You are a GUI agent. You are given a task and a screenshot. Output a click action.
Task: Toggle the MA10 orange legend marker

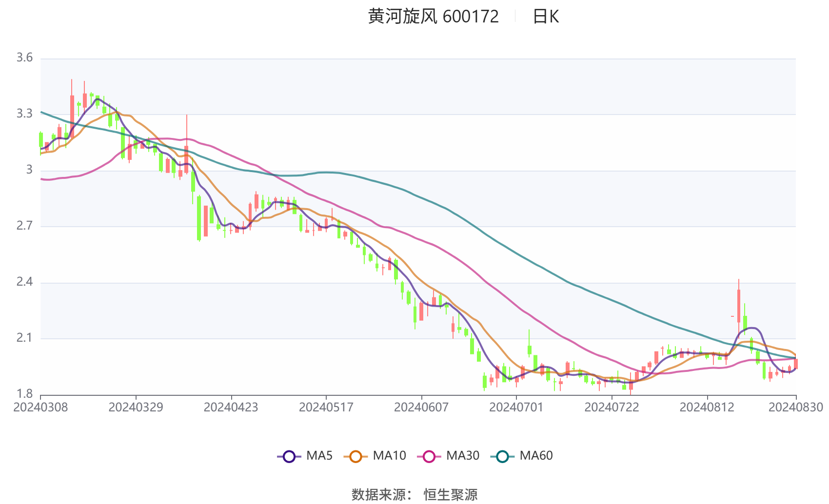(355, 456)
